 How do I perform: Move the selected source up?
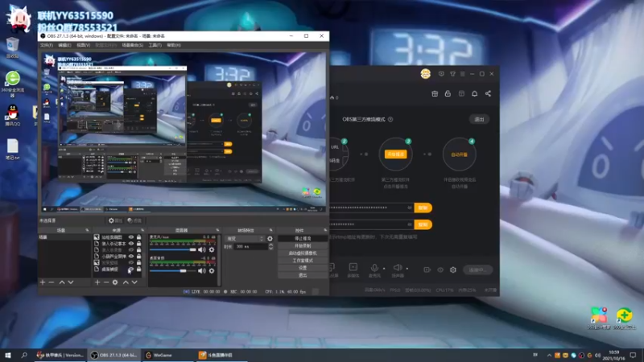(x=126, y=282)
